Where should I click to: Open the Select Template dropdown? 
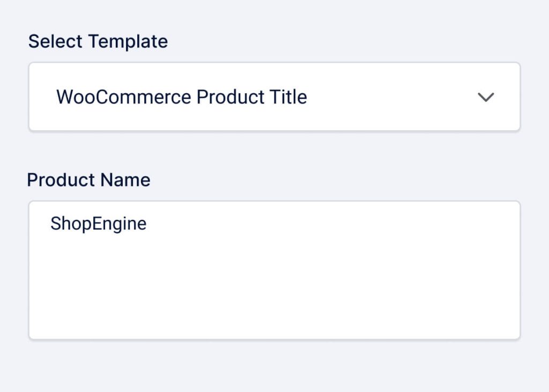tap(274, 97)
